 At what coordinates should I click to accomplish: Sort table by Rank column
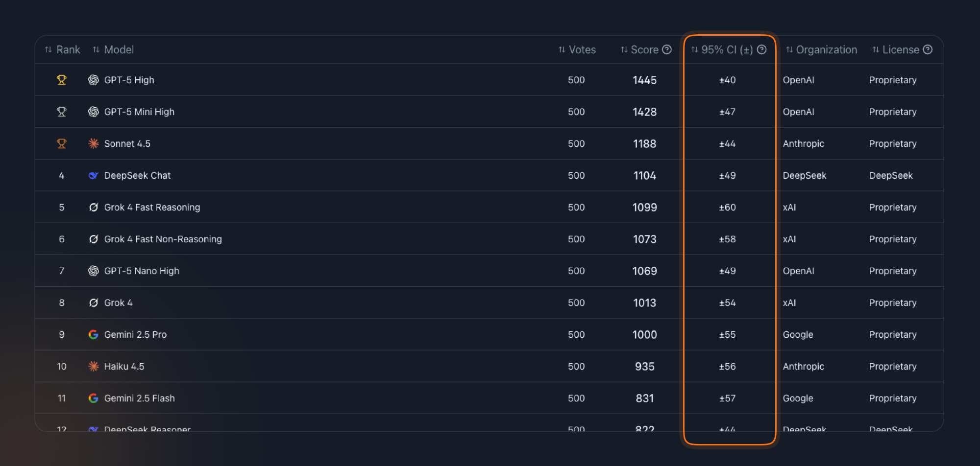62,49
